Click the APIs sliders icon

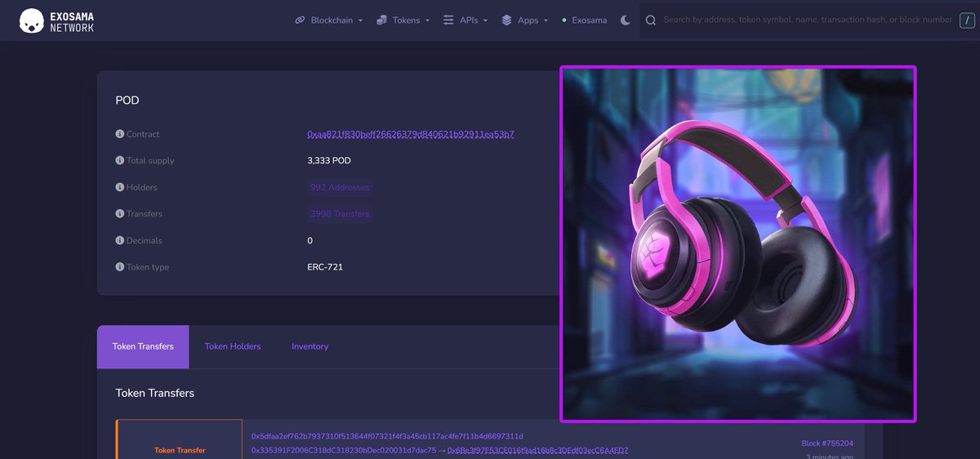[x=448, y=20]
